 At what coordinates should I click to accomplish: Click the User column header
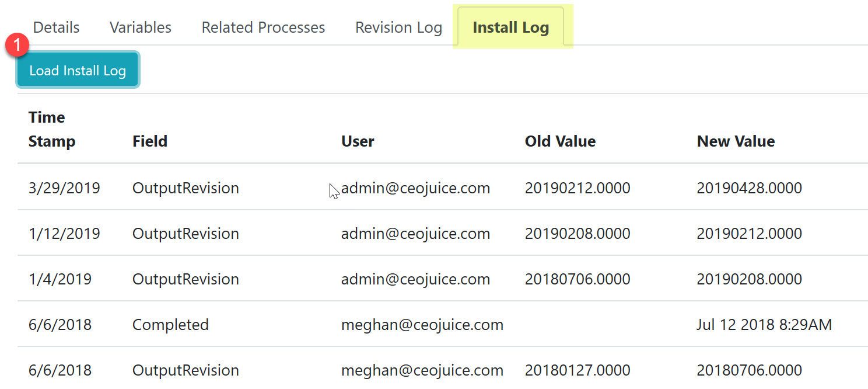pyautogui.click(x=358, y=141)
